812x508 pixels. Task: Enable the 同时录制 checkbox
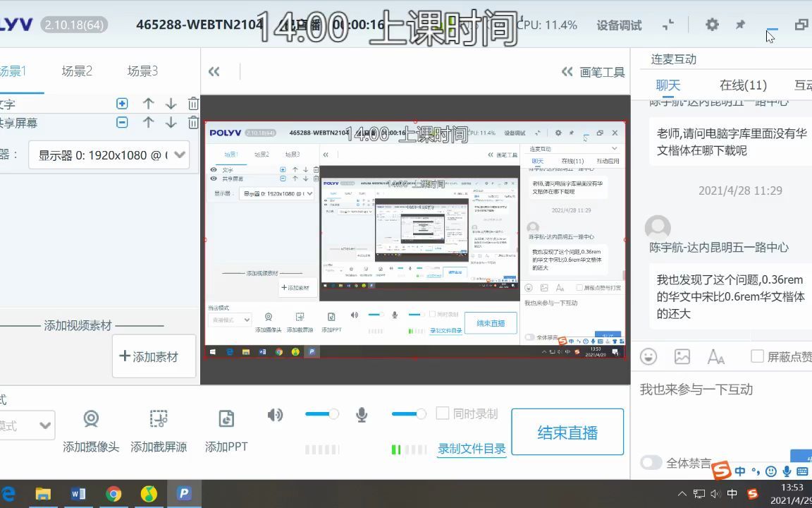pos(442,413)
